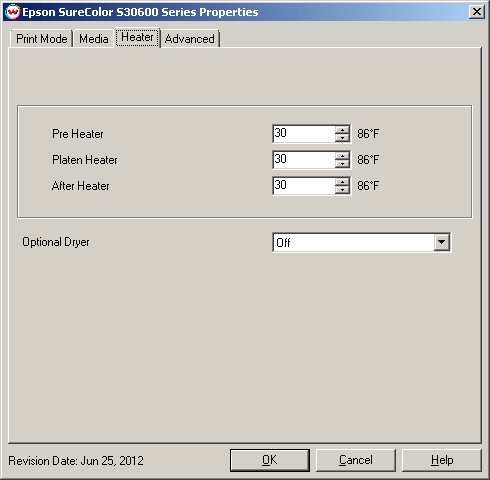
Task: Open the Media tab
Action: click(x=94, y=39)
